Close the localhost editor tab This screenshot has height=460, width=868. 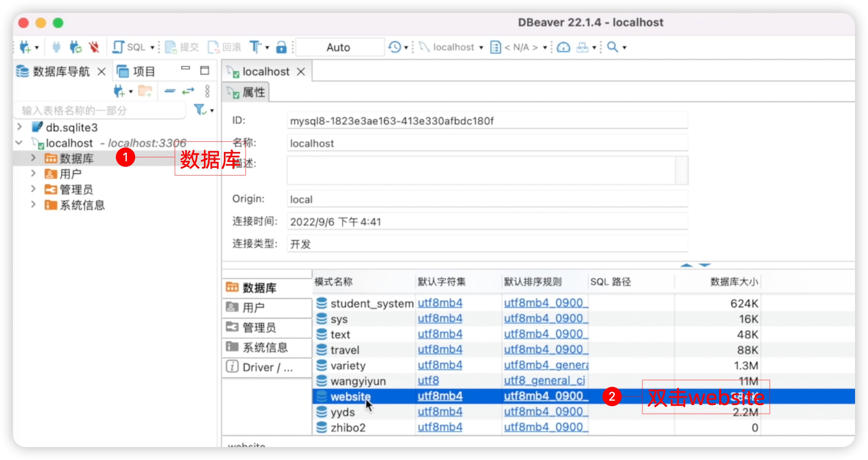click(301, 72)
